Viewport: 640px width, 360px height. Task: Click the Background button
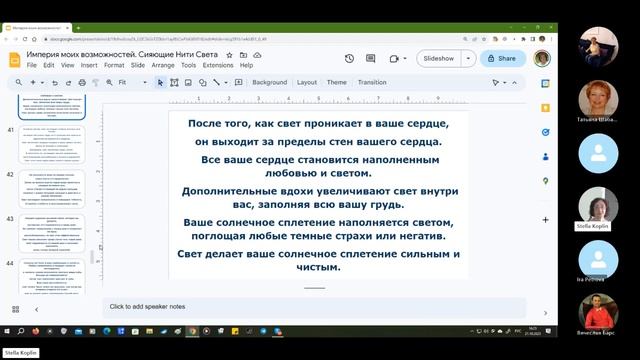270,82
